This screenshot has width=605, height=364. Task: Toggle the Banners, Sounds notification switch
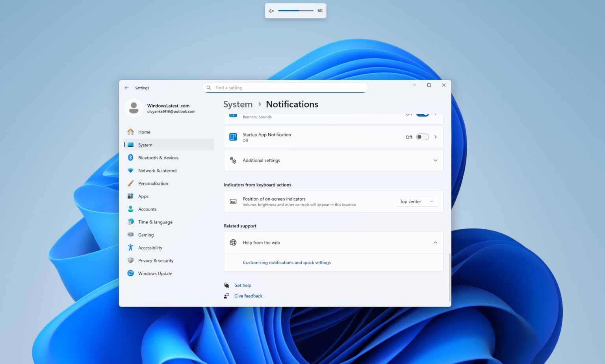(x=422, y=114)
